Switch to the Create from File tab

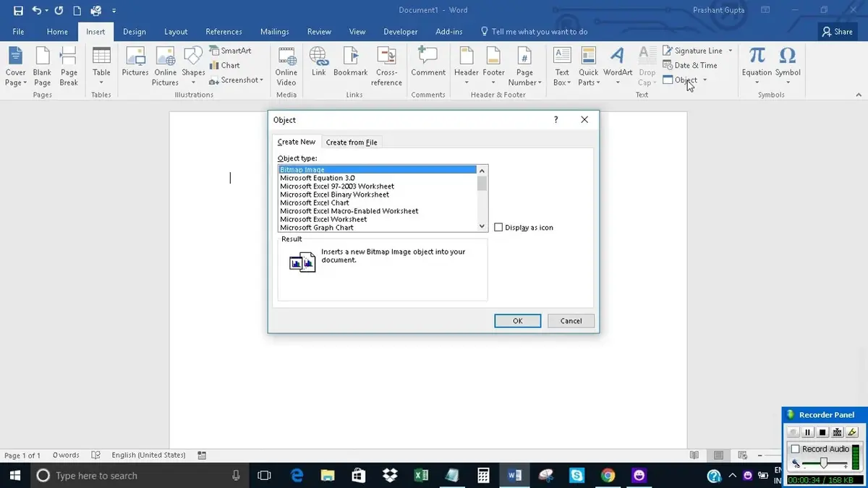[352, 142]
